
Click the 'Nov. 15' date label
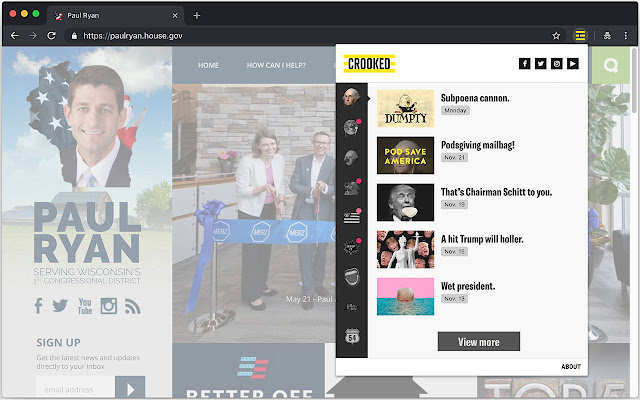(454, 251)
